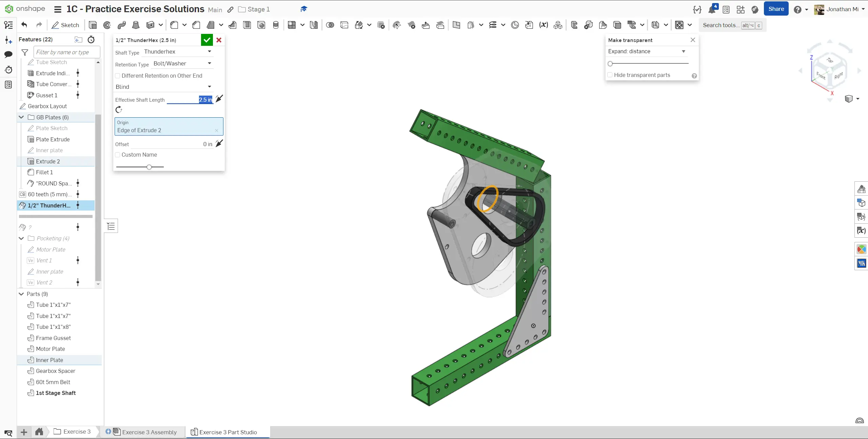Toggle the Hide transparent parts checkbox
The width and height of the screenshot is (868, 439).
610,75
